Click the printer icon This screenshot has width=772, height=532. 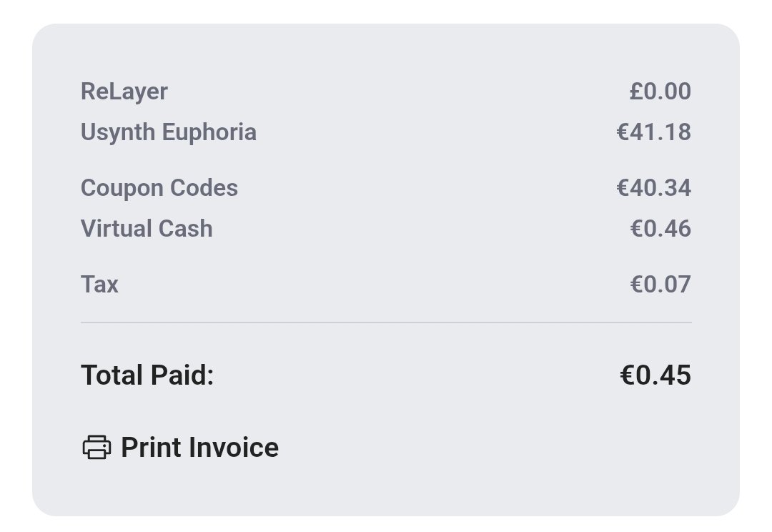pos(96,448)
